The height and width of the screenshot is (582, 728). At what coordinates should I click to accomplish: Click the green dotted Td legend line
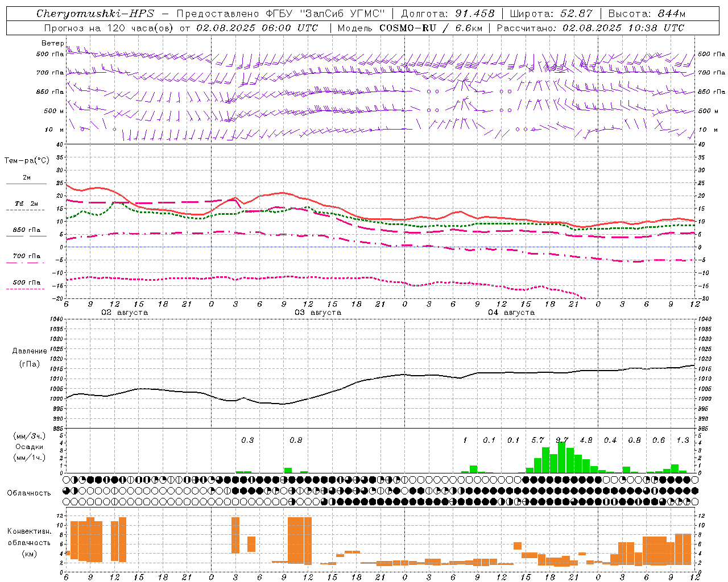click(x=26, y=210)
